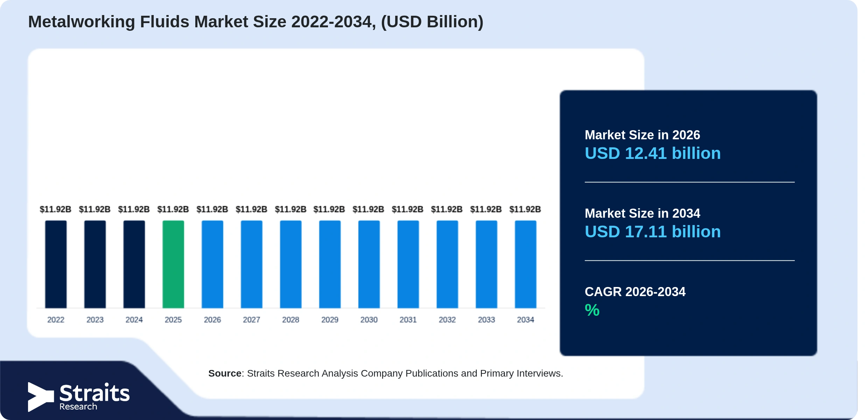The image size is (868, 420).
Task: Click the '2023' axis label
Action: tap(95, 320)
